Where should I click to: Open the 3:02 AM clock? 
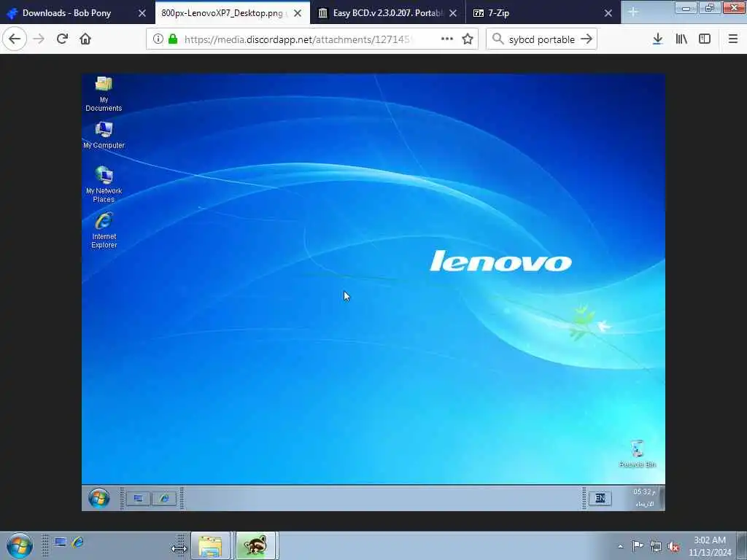tap(709, 546)
